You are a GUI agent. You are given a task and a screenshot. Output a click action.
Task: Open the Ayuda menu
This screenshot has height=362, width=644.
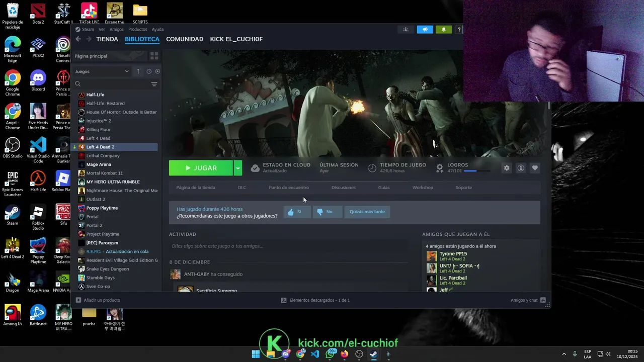pos(157,29)
